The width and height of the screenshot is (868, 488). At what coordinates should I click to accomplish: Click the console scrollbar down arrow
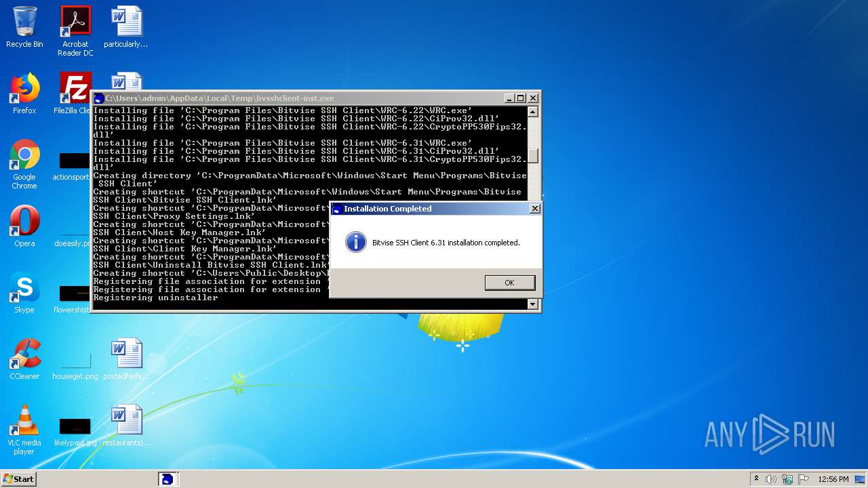click(533, 304)
